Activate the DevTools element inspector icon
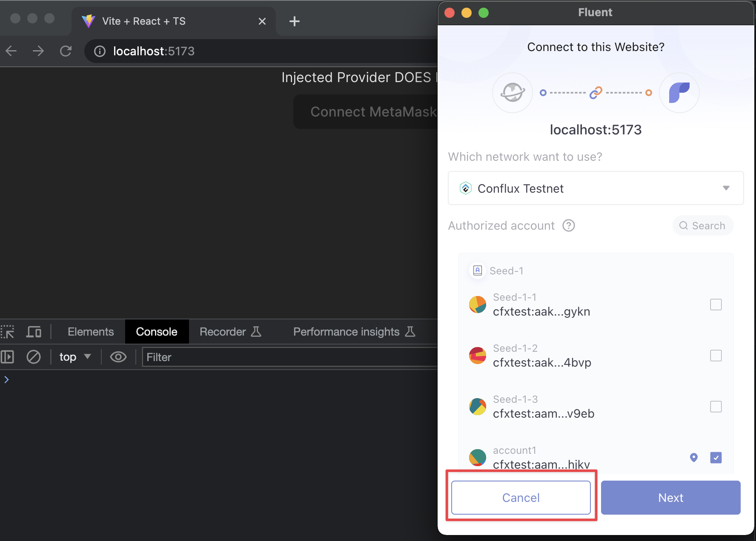The height and width of the screenshot is (541, 756). [x=8, y=332]
